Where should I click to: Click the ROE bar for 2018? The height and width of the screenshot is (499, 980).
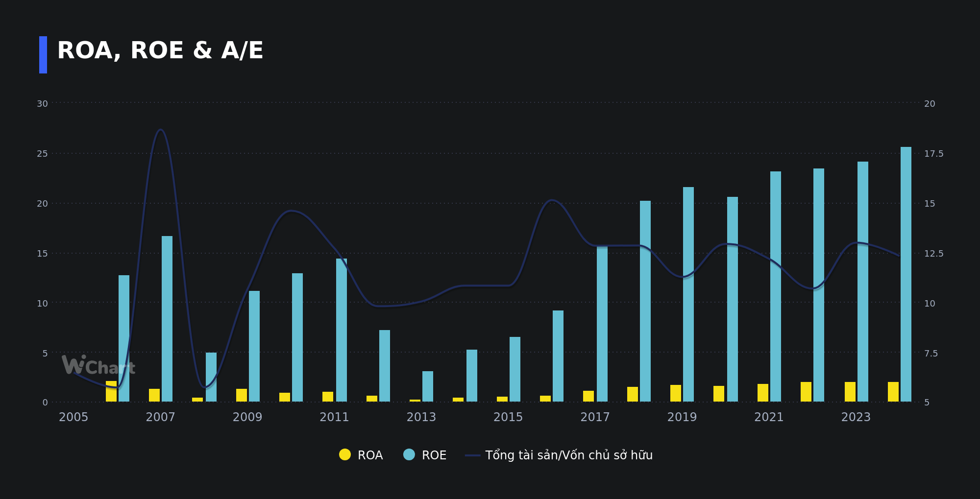pos(645,301)
